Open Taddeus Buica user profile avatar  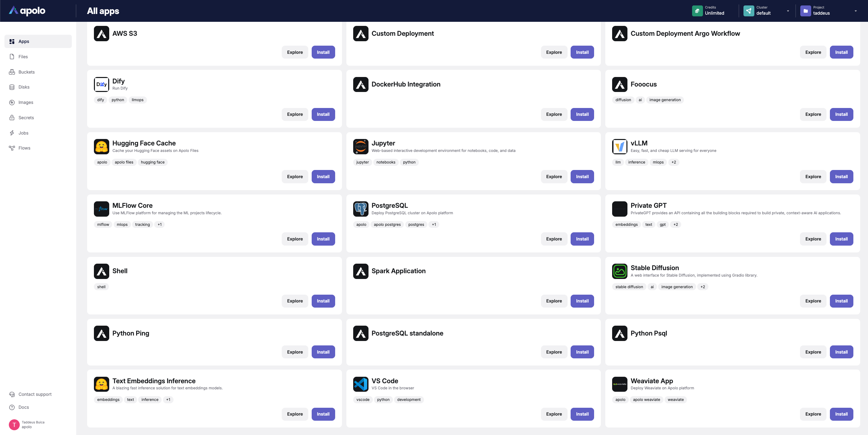pyautogui.click(x=14, y=424)
